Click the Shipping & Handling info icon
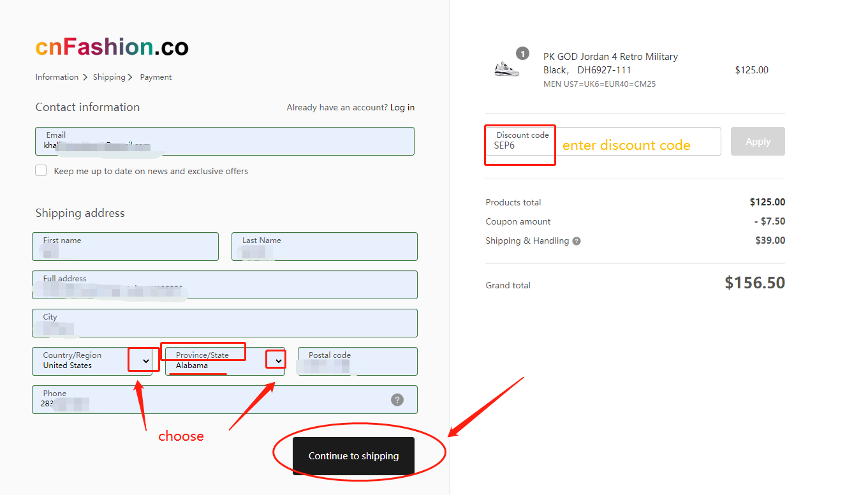Viewport: 868px width, 495px height. 577,241
